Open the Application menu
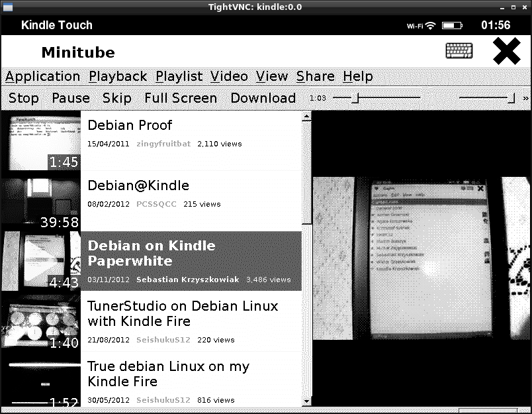 tap(43, 77)
